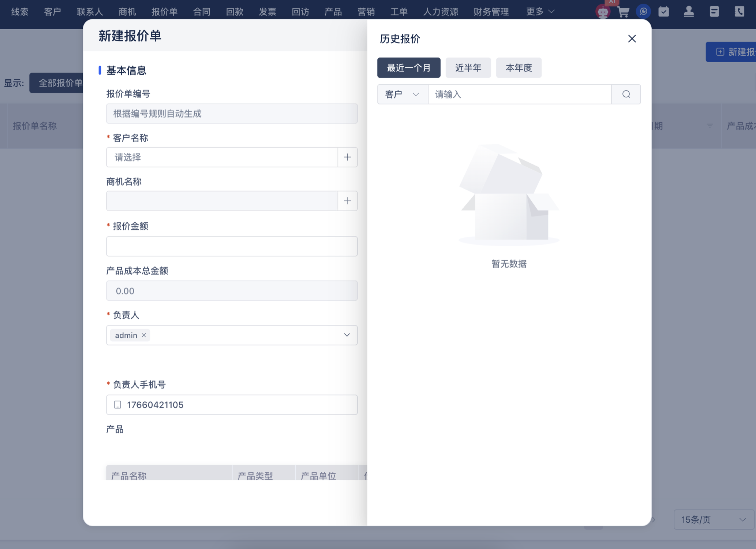
Task: Click plus icon beside 商机名称 field
Action: click(348, 201)
